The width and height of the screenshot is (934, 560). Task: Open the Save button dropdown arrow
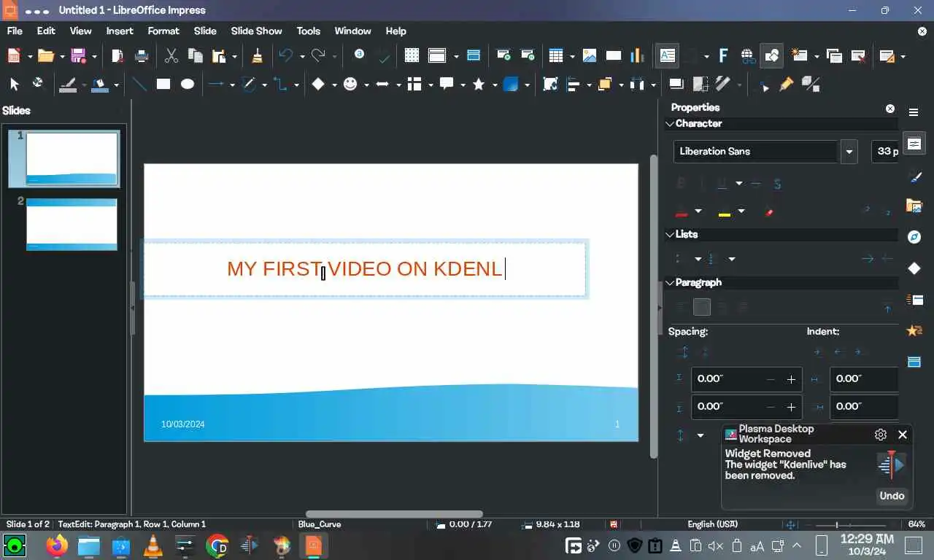94,56
